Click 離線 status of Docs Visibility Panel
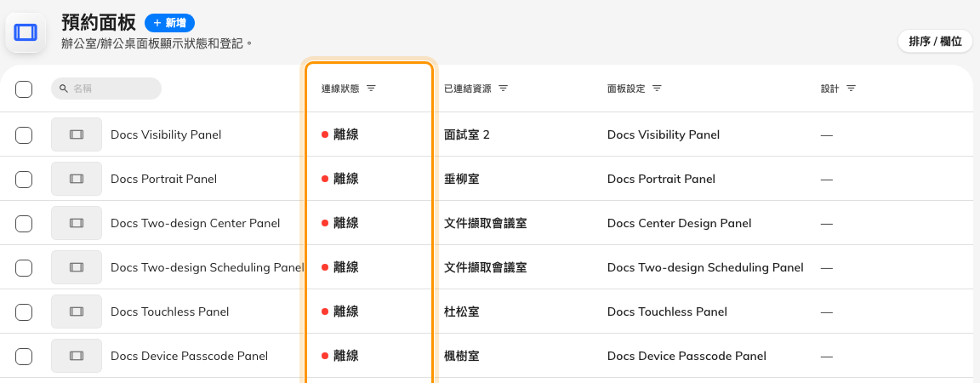 tap(340, 134)
